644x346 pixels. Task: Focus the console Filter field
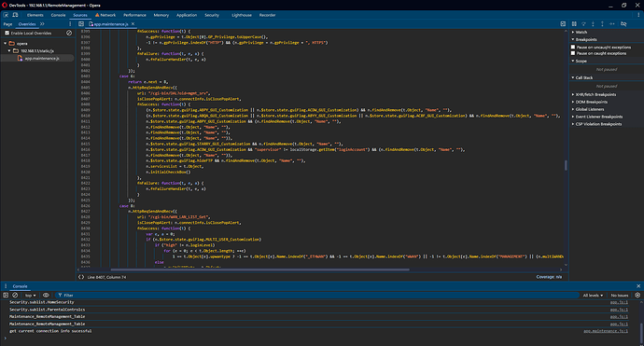pyautogui.click(x=316, y=295)
